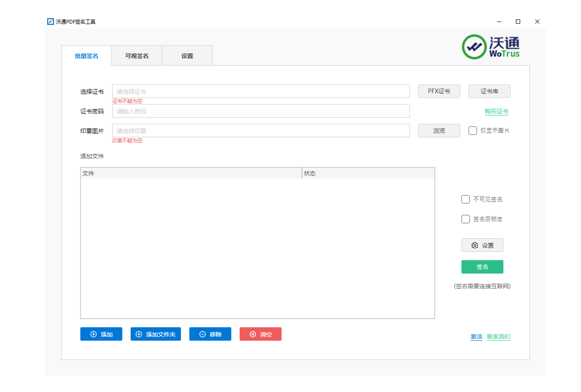Click the gear icon on 设置 button
Image resolution: width=581 pixels, height=392 pixels.
coord(475,245)
